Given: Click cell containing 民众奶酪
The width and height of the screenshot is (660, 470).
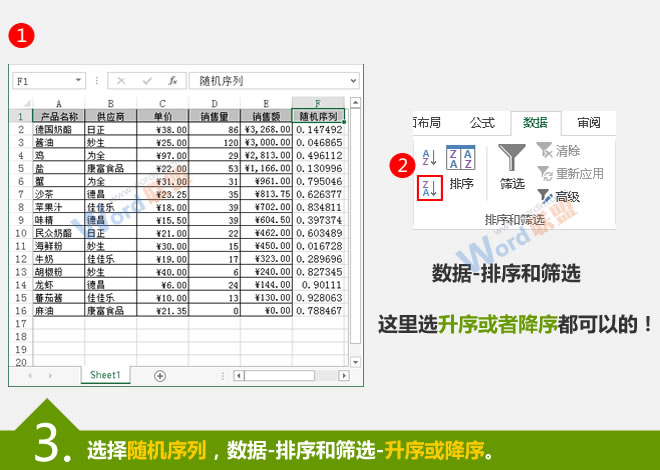Looking at the screenshot, I should coord(59,233).
